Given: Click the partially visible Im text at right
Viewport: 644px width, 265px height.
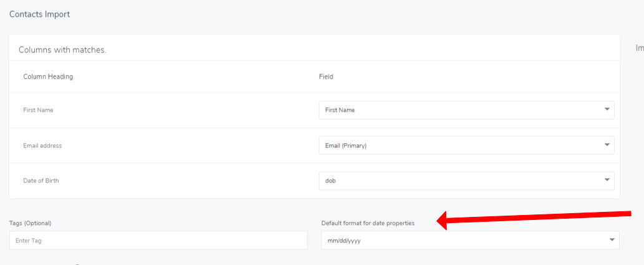Looking at the screenshot, I should pos(640,49).
